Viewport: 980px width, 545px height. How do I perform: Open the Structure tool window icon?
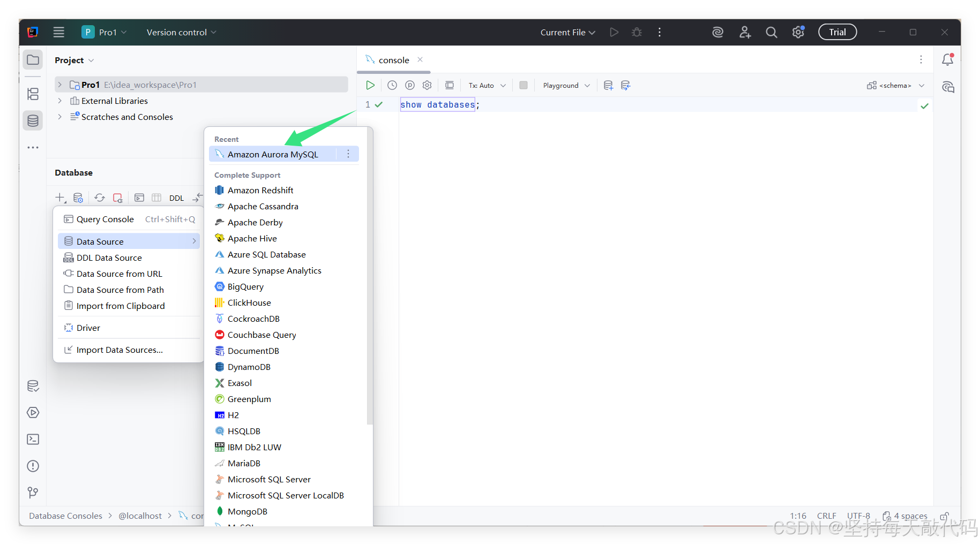click(x=33, y=94)
